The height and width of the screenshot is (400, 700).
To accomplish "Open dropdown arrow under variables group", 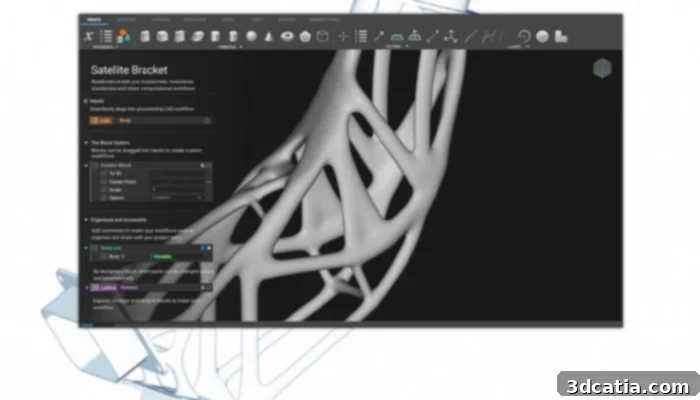I will click(117, 46).
